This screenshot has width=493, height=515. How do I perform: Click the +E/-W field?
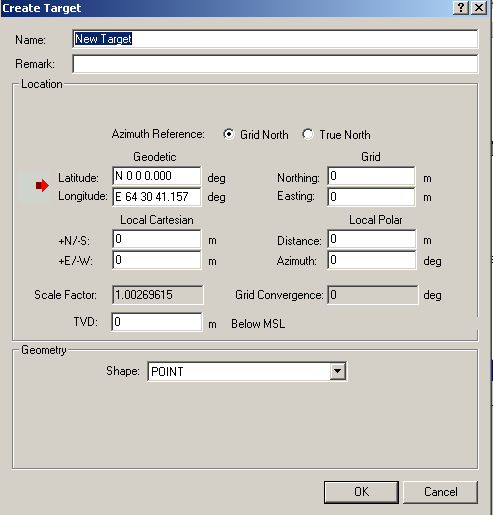click(157, 260)
